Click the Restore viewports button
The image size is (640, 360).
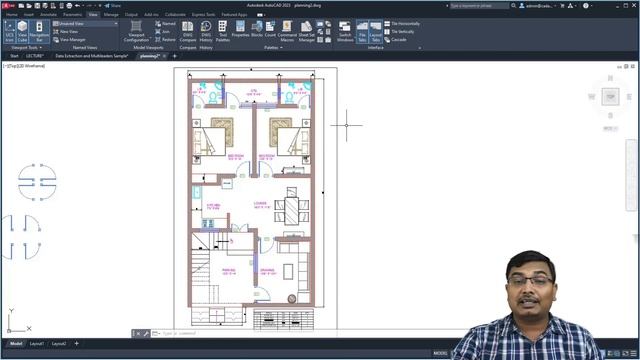[165, 40]
